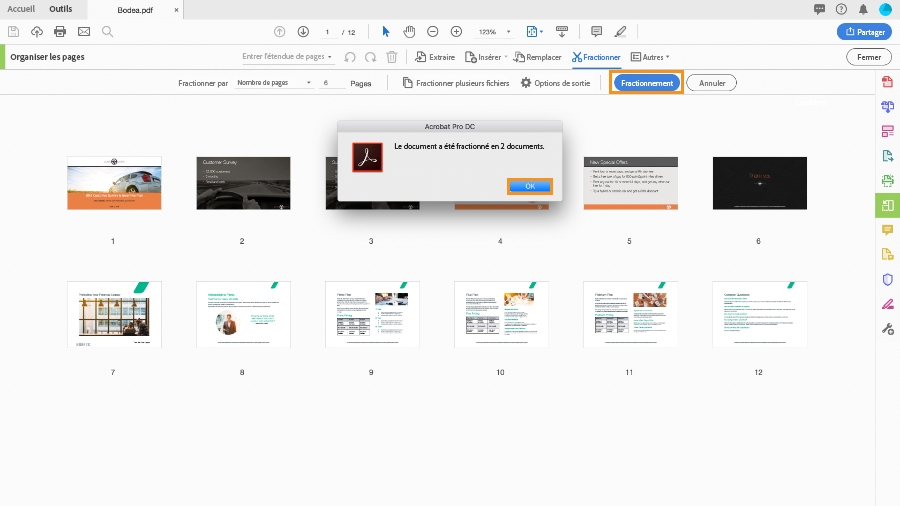Open the 'Entrer l'étendue de pages' dropdown
This screenshot has height=506, width=900.
tap(286, 56)
